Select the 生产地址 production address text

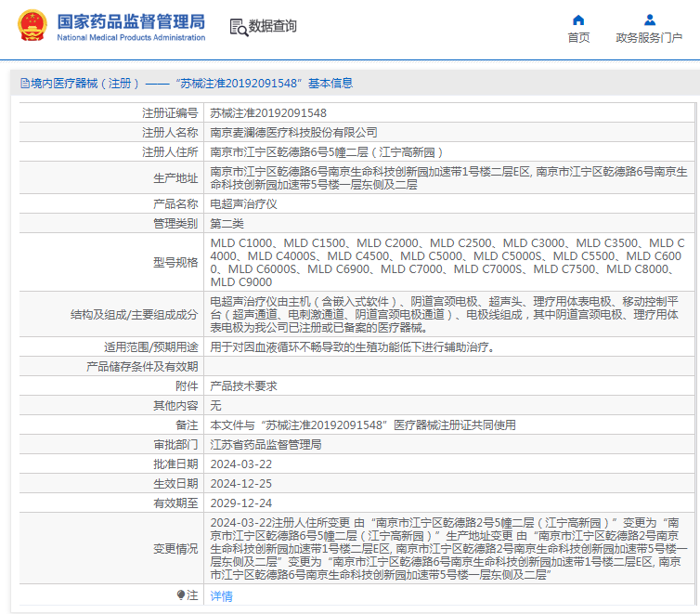(448, 178)
